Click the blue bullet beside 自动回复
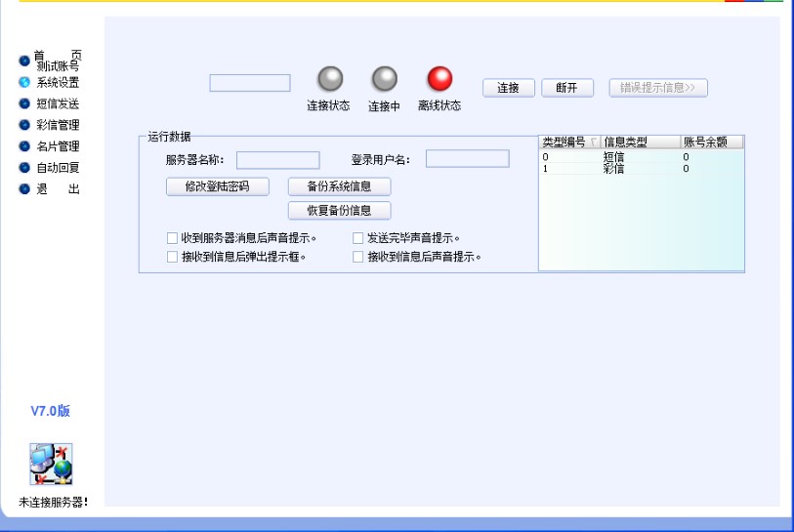The height and width of the screenshot is (532, 794). tap(24, 168)
